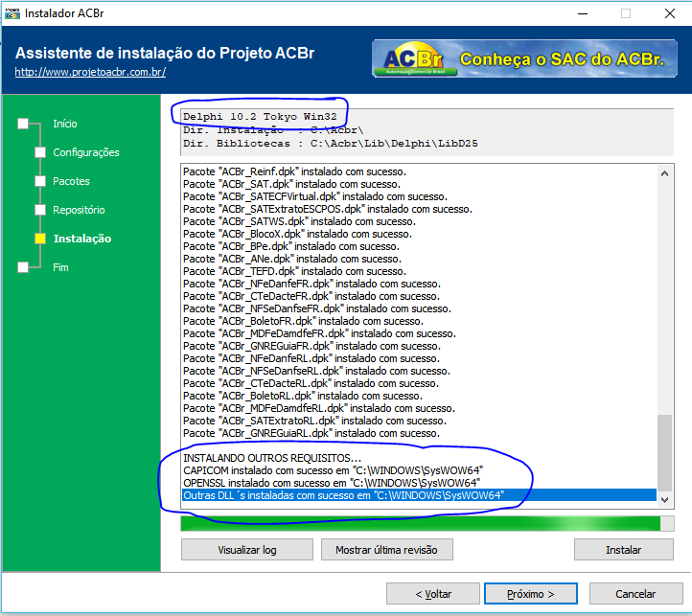Select the 'Dir. Bibliotecas' path line
The height and width of the screenshot is (616, 692).
[330, 144]
